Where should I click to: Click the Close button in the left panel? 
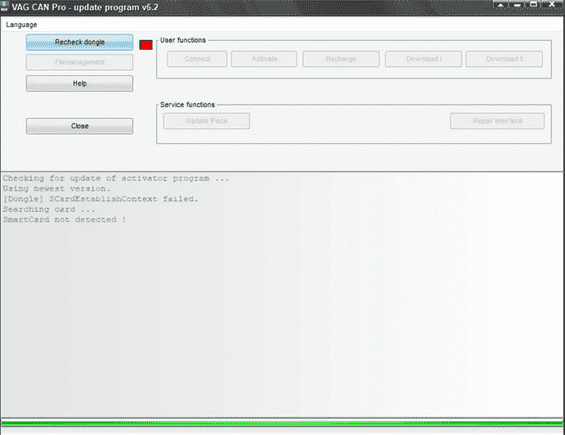pyautogui.click(x=80, y=126)
